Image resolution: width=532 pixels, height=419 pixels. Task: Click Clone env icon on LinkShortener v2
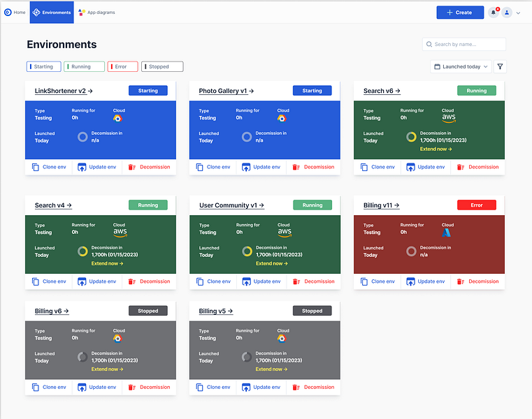(35, 167)
